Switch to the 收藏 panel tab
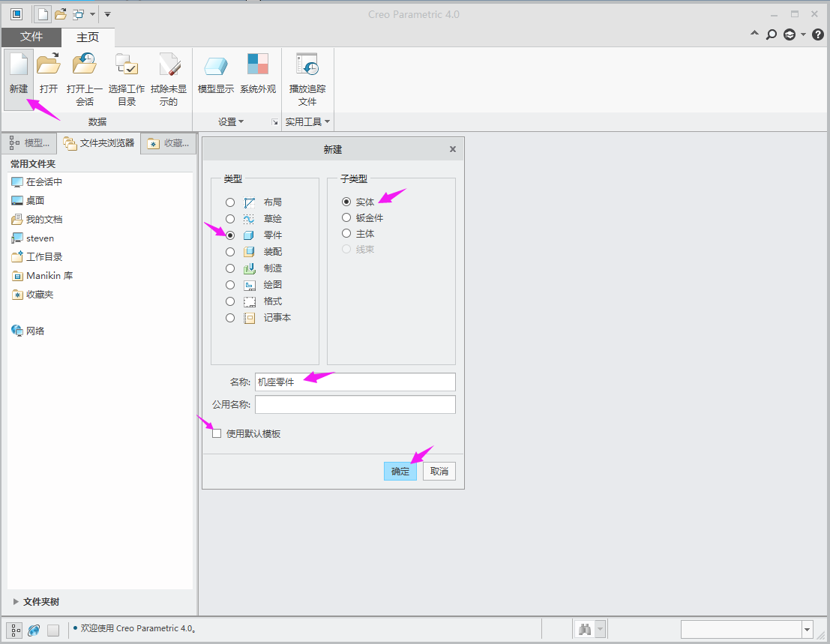The image size is (830, 644). pyautogui.click(x=169, y=143)
